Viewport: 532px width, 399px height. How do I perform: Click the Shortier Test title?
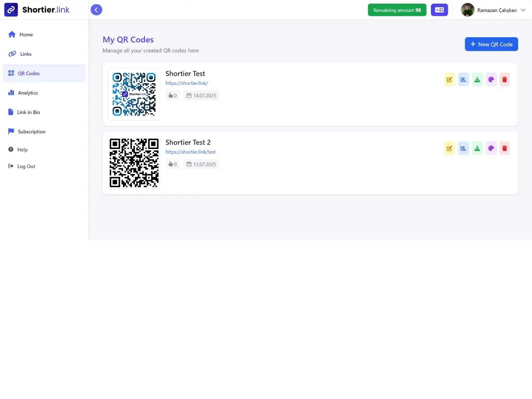pos(185,73)
